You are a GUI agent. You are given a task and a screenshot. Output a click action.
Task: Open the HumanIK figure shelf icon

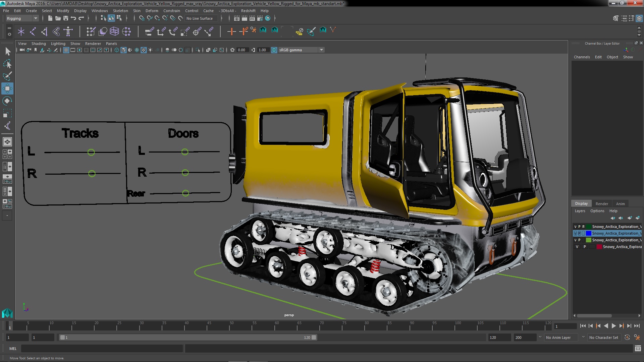click(68, 32)
